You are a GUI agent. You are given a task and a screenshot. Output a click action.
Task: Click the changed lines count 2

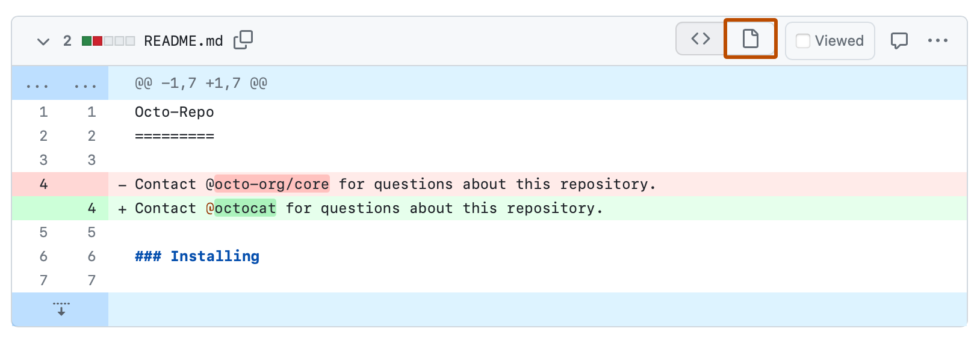(67, 41)
